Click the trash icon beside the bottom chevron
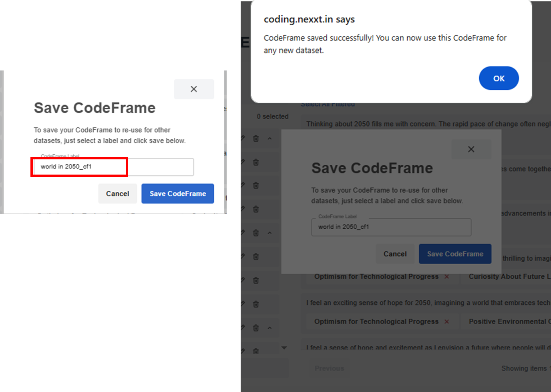The height and width of the screenshot is (392, 551). point(256,328)
